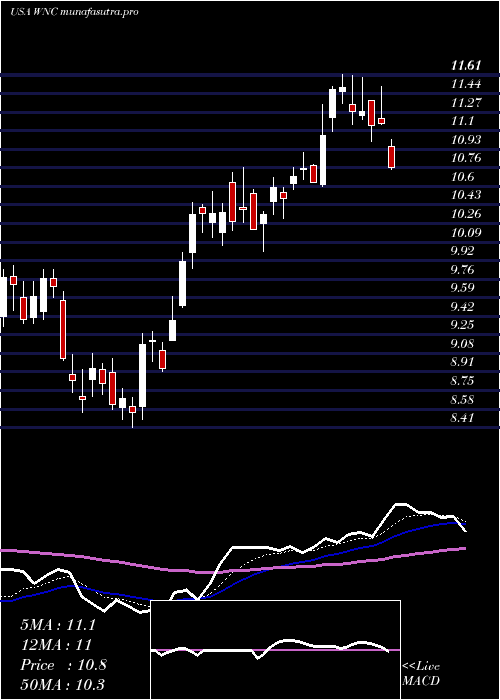Click the 5MA : 11.1 readout
This screenshot has width=500, height=700.
(58, 625)
